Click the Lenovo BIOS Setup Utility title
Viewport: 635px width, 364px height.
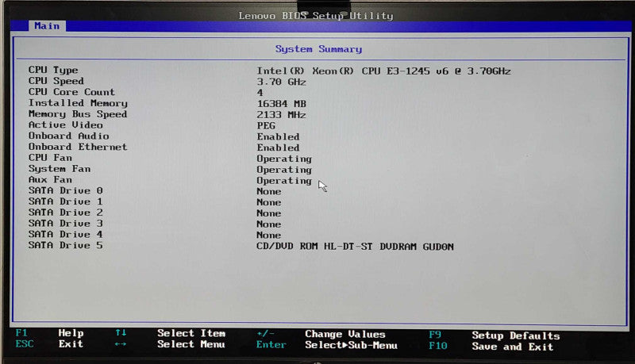coord(316,16)
